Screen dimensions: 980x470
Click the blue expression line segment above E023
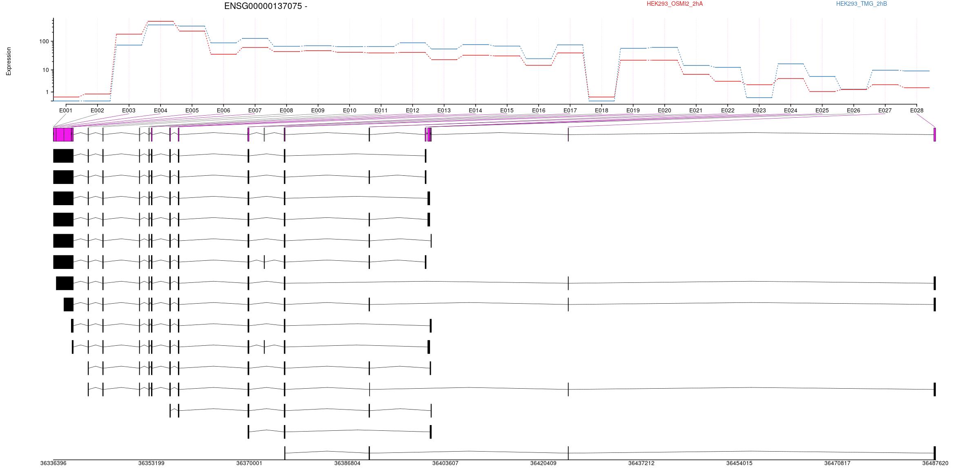[x=759, y=97]
